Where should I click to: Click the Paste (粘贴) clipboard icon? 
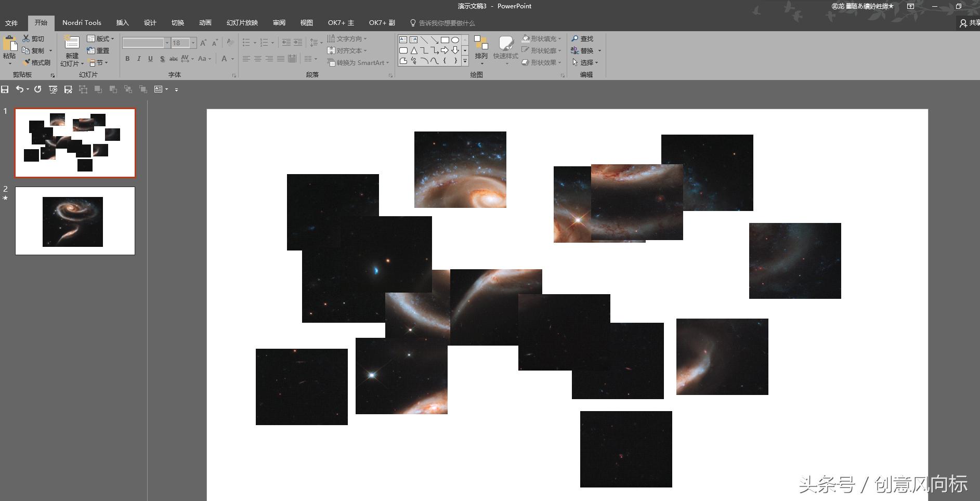point(9,43)
